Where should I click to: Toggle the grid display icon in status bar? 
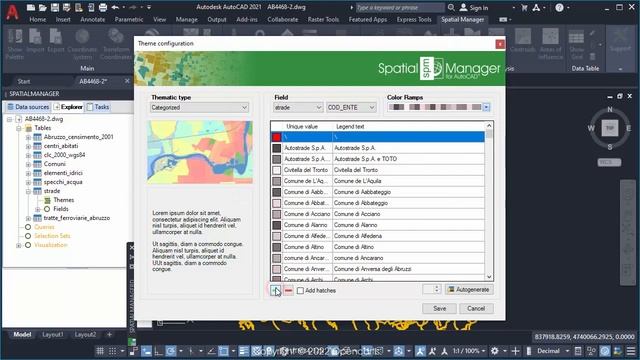click(100, 351)
